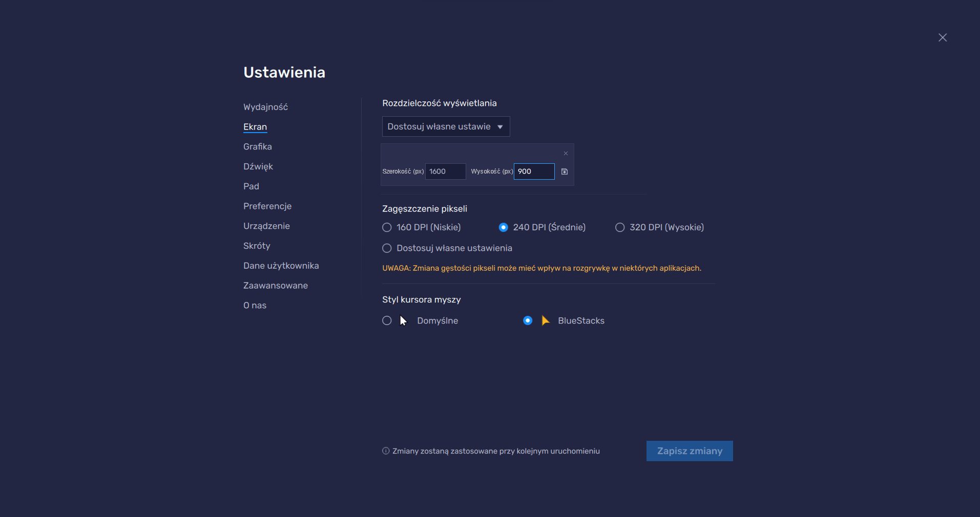Click the Ustawienia heading
980x517 pixels.
click(x=284, y=72)
